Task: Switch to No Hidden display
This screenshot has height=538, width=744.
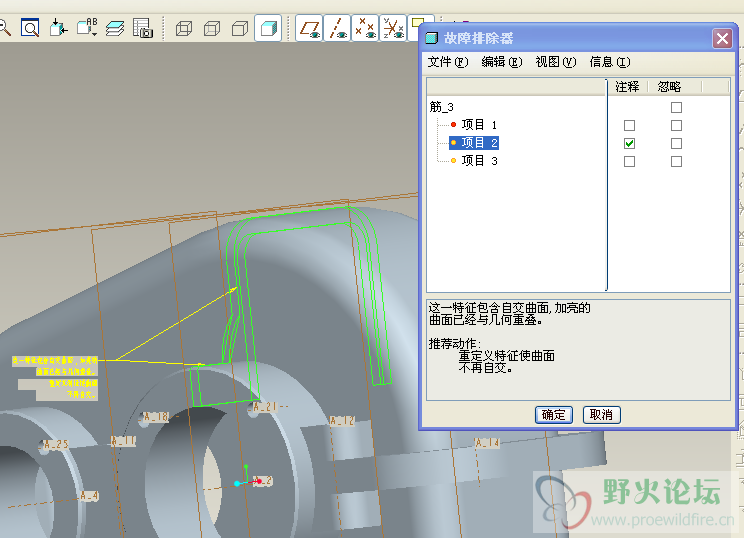Action: click(240, 28)
